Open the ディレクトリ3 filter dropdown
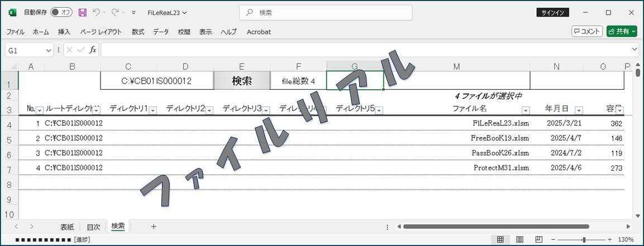Image resolution: width=644 pixels, height=246 pixels. point(266,110)
